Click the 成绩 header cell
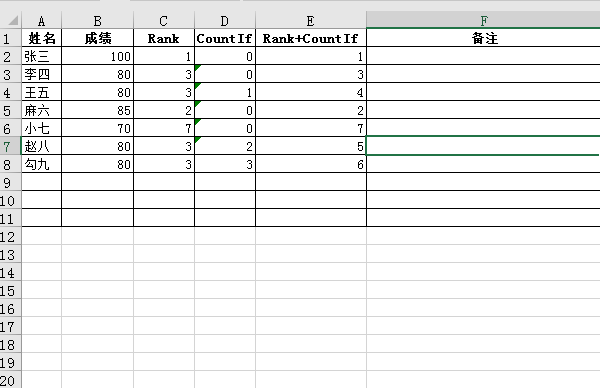The width and height of the screenshot is (600, 388). pos(98,38)
